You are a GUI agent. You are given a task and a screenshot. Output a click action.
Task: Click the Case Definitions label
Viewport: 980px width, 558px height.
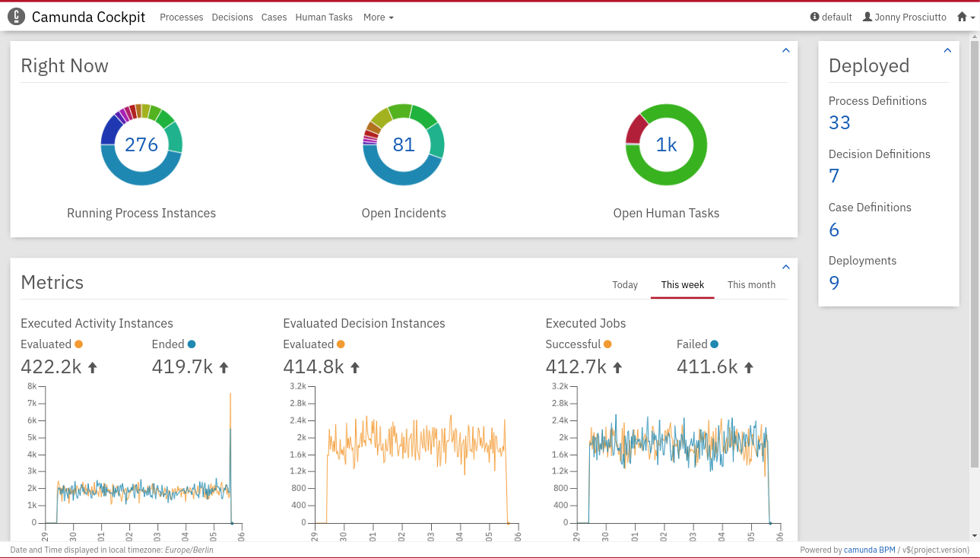pos(870,207)
